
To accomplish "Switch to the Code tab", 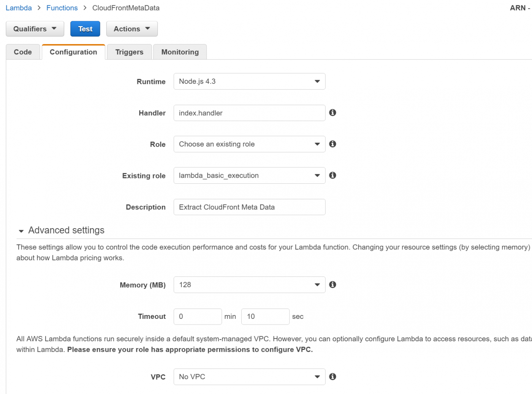I will pos(23,52).
